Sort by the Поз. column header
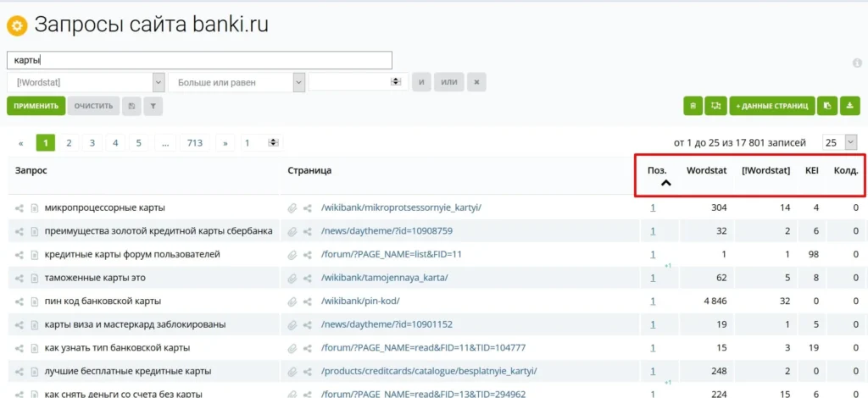The width and height of the screenshot is (868, 398). click(x=657, y=171)
